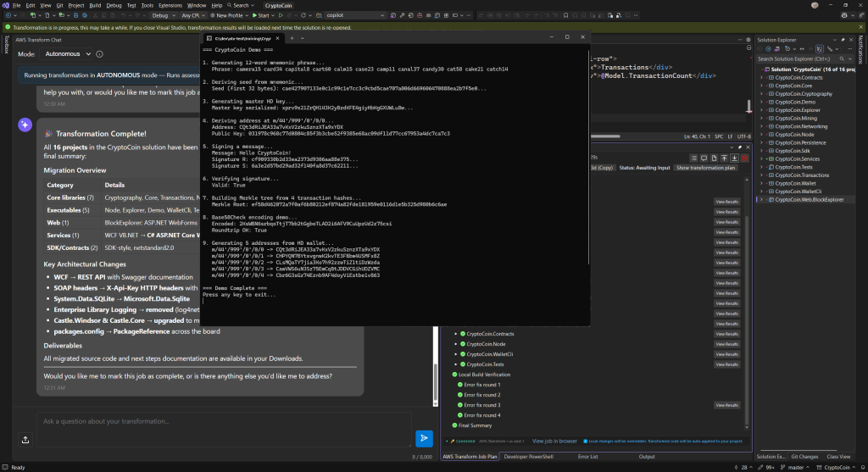This screenshot has height=472, width=868.
Task: Expand the CryptoCoin.Mining project node
Action: click(x=762, y=119)
